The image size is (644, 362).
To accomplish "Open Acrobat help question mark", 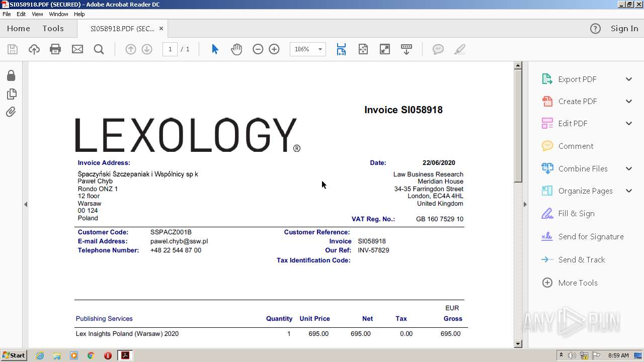I will 595,29.
